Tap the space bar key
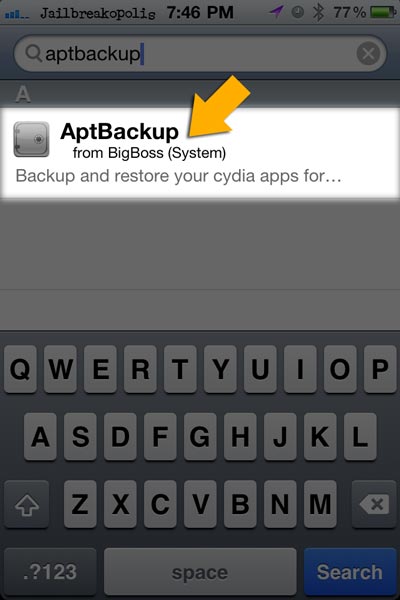 click(x=200, y=572)
